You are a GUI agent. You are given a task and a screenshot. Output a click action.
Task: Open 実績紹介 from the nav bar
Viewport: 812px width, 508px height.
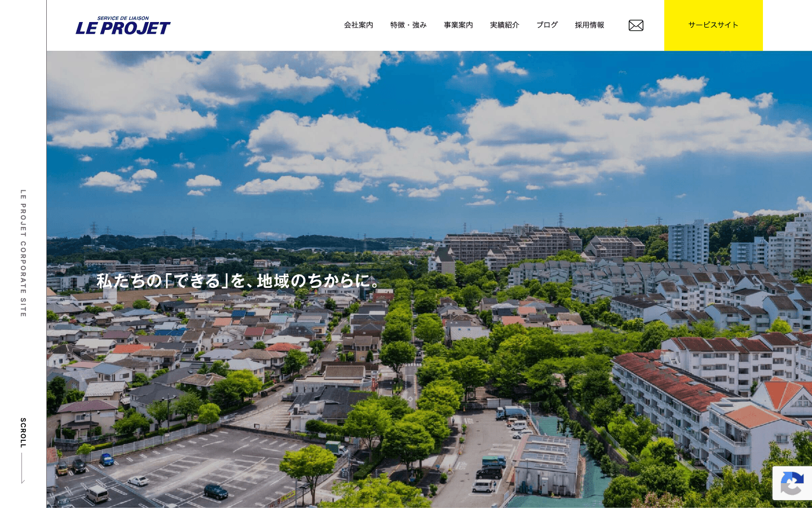click(505, 25)
